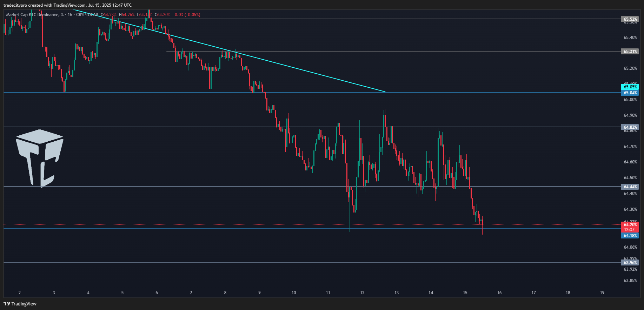The width and height of the screenshot is (644, 310).
Task: Select the cyan 65.05% price label
Action: tap(630, 87)
